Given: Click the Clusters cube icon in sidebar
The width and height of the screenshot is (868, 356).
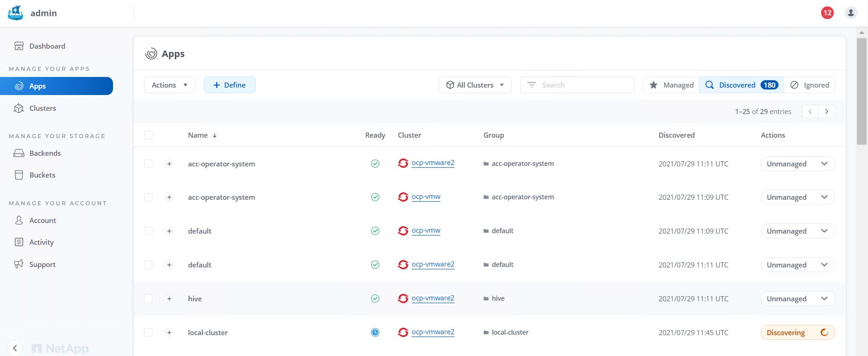Looking at the screenshot, I should point(19,108).
